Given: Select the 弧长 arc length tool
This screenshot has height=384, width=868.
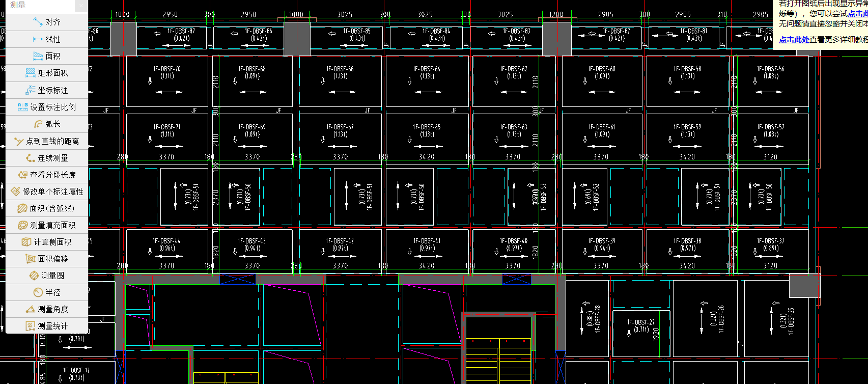Looking at the screenshot, I should click(47, 124).
